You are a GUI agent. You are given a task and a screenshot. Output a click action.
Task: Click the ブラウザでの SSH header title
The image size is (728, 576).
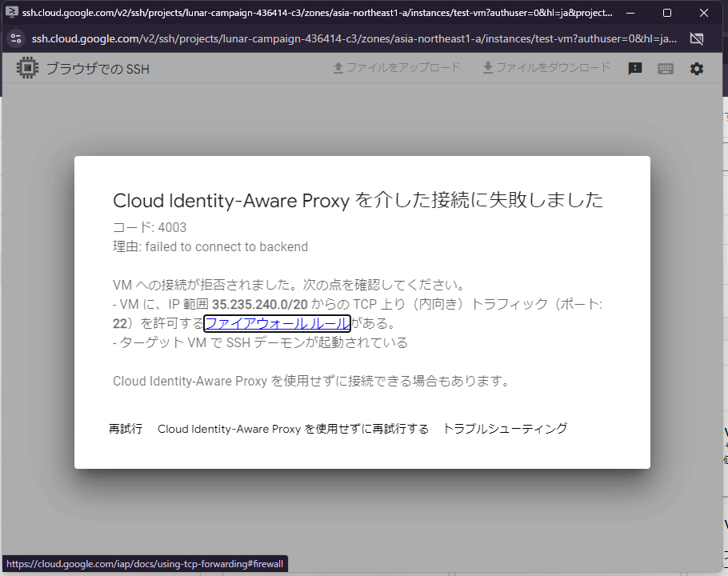[98, 69]
